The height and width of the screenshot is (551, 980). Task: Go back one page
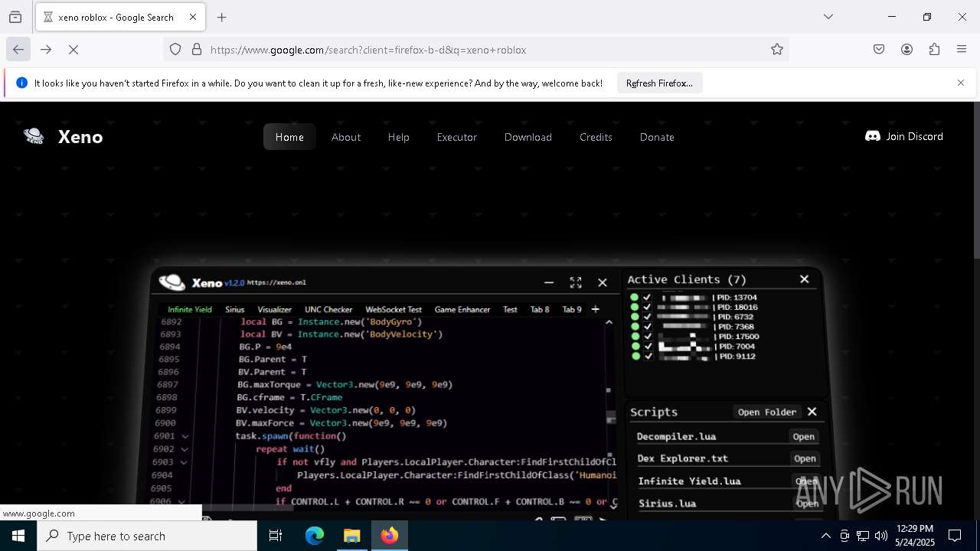[x=18, y=50]
